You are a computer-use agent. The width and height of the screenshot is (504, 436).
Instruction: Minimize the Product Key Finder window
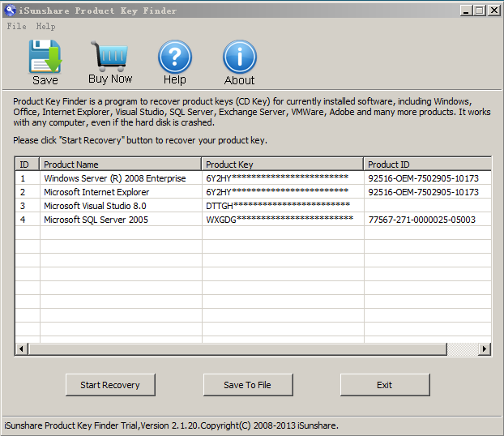tap(466, 11)
